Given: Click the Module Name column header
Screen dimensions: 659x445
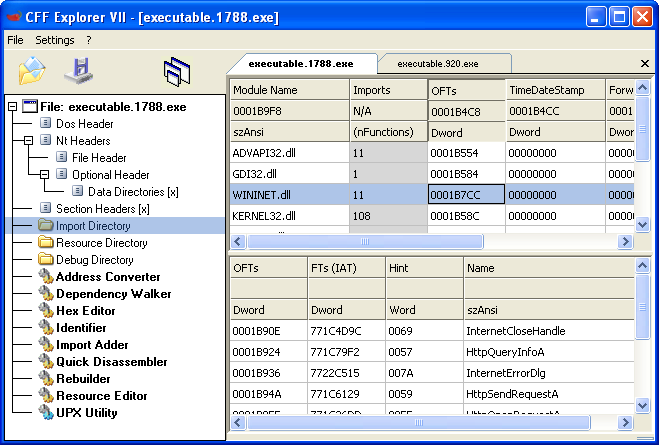Looking at the screenshot, I should (265, 90).
